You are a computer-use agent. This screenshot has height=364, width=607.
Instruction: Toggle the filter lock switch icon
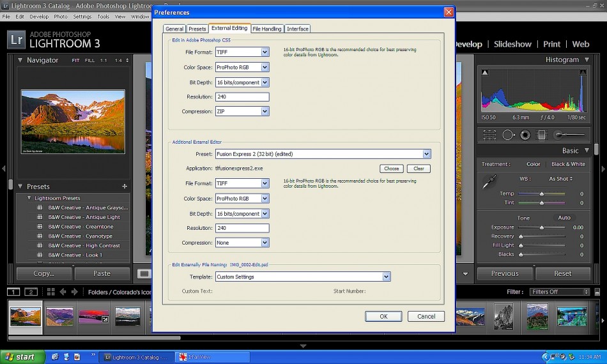click(x=597, y=292)
